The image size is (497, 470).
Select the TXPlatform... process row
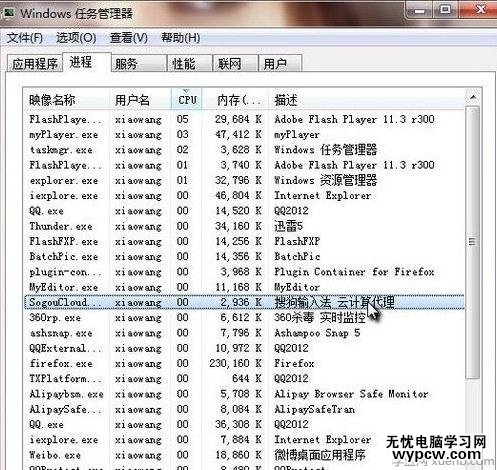click(244, 379)
